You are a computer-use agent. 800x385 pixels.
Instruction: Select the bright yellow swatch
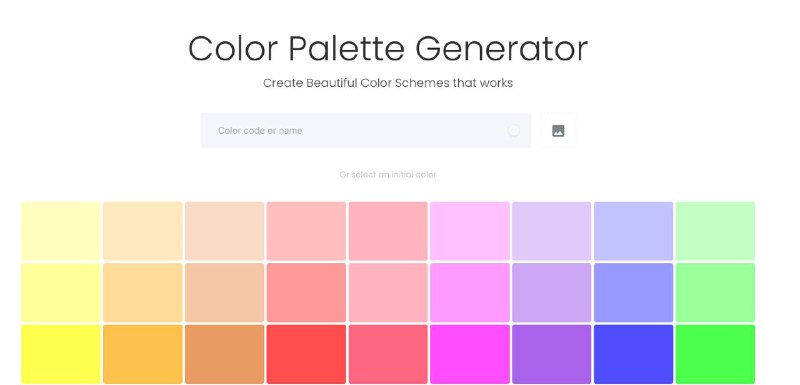coord(61,354)
